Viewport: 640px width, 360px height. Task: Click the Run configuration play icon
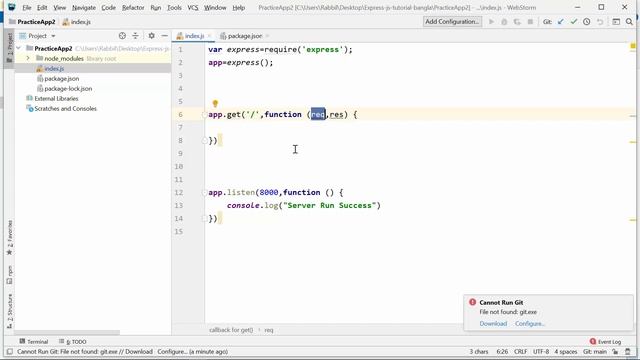(491, 22)
